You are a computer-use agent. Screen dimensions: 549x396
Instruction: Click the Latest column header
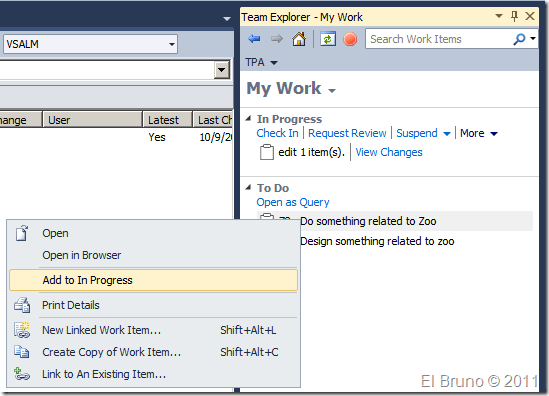click(x=167, y=120)
